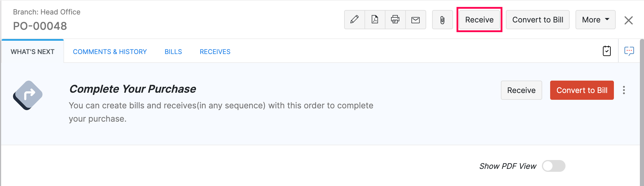The width and height of the screenshot is (644, 186).
Task: Open the PDF export icon
Action: point(375,20)
